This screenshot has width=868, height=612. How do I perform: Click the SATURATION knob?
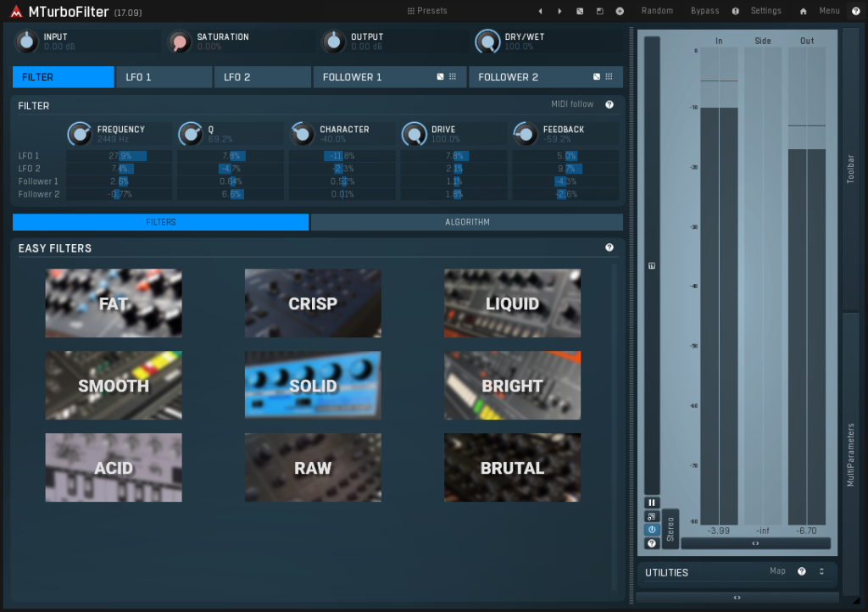point(179,41)
